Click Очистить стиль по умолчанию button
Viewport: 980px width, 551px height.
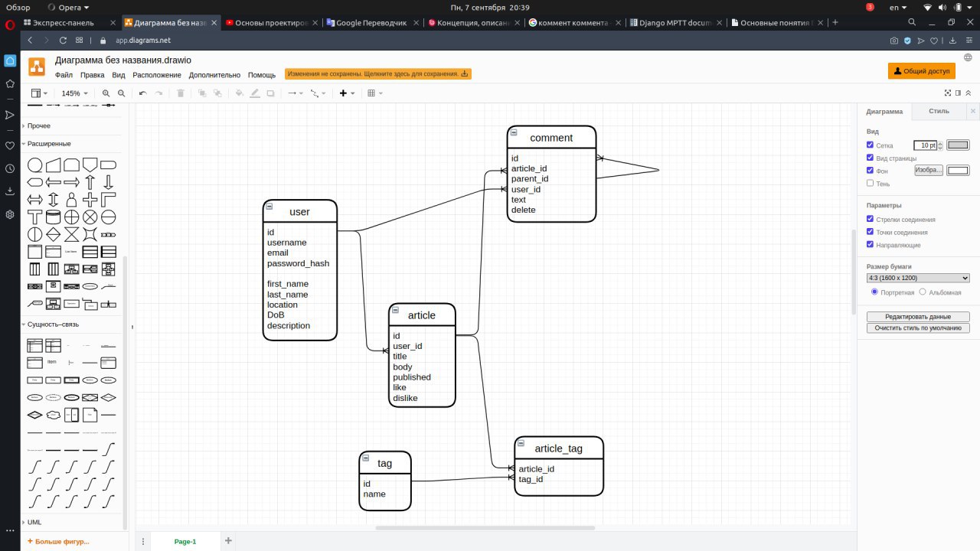[x=918, y=328]
